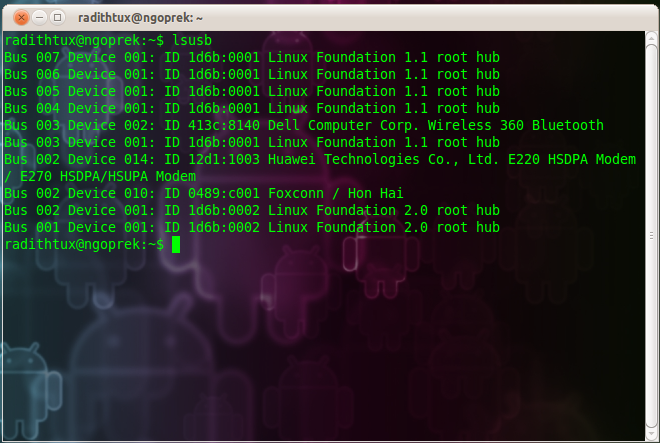Viewport: 660px width, 443px height.
Task: Click 'Foxconn / Hon Hai' text
Action: coord(335,193)
